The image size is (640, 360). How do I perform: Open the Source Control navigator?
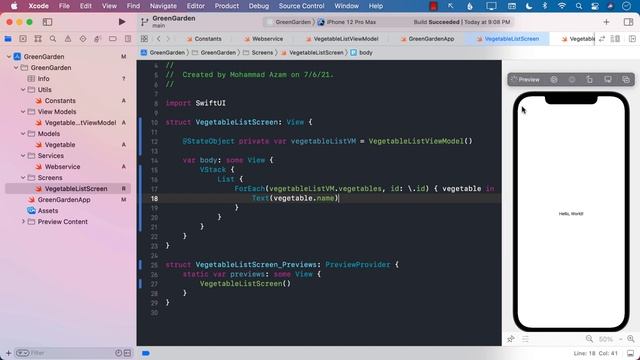coord(23,39)
